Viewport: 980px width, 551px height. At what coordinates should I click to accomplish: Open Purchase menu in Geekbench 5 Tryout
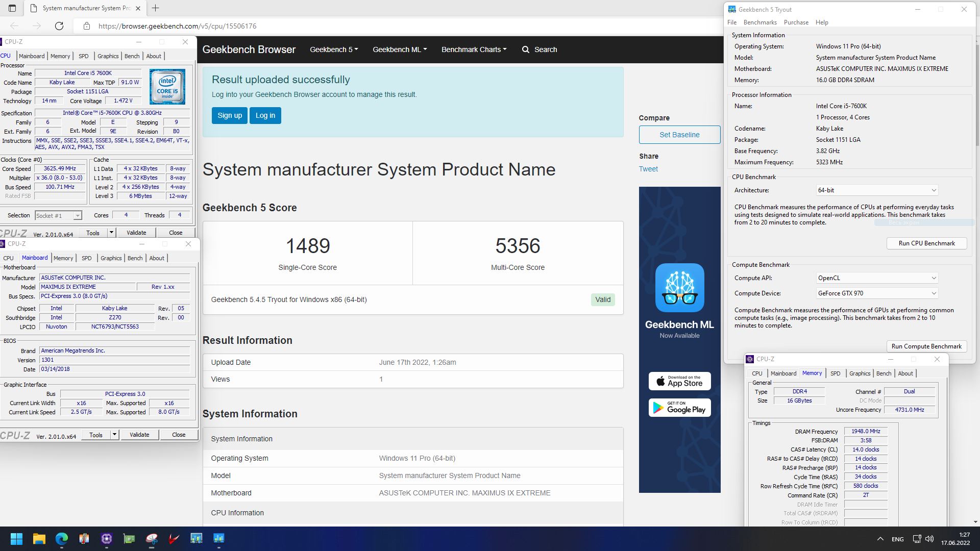796,22
